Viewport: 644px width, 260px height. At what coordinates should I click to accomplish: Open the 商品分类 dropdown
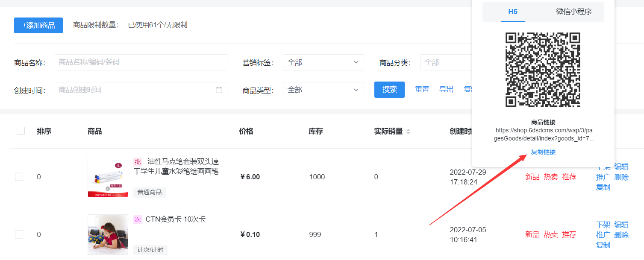pos(446,62)
